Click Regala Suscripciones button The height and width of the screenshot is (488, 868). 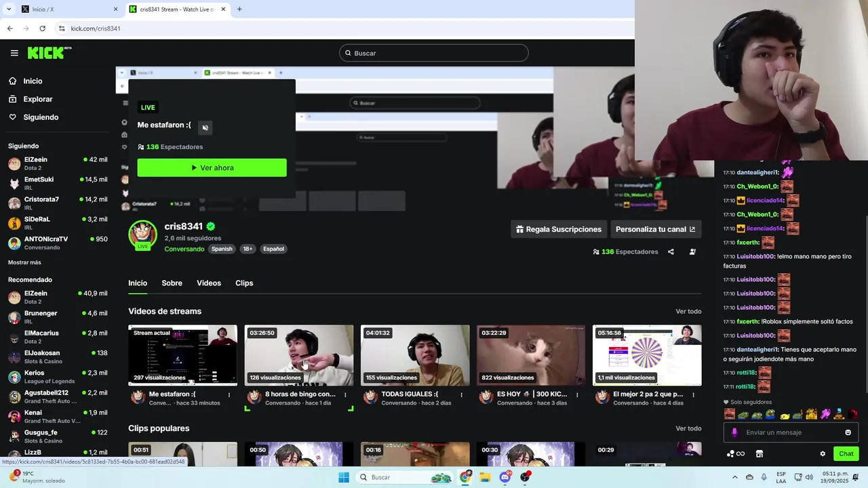(559, 229)
